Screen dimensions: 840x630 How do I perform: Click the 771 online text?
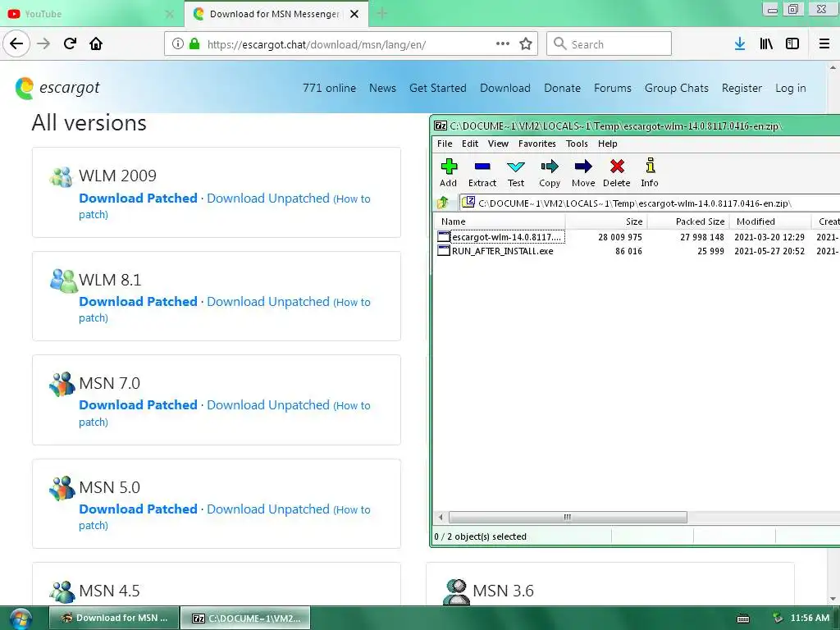tap(330, 88)
